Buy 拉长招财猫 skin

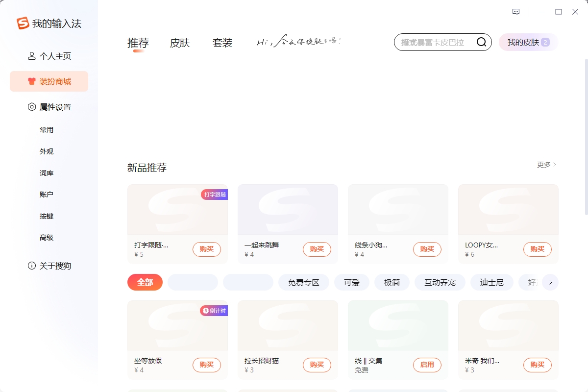pos(317,365)
